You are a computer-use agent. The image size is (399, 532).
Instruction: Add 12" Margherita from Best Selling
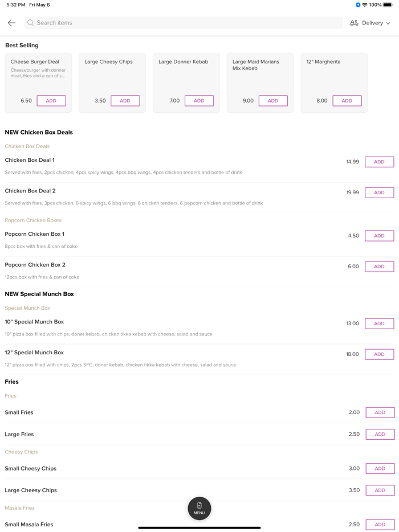347,101
